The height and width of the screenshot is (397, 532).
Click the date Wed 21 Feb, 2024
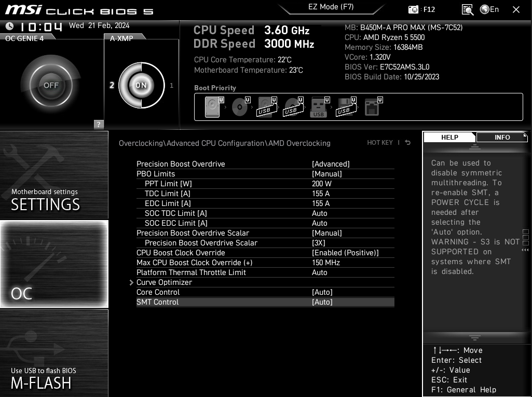click(x=99, y=25)
